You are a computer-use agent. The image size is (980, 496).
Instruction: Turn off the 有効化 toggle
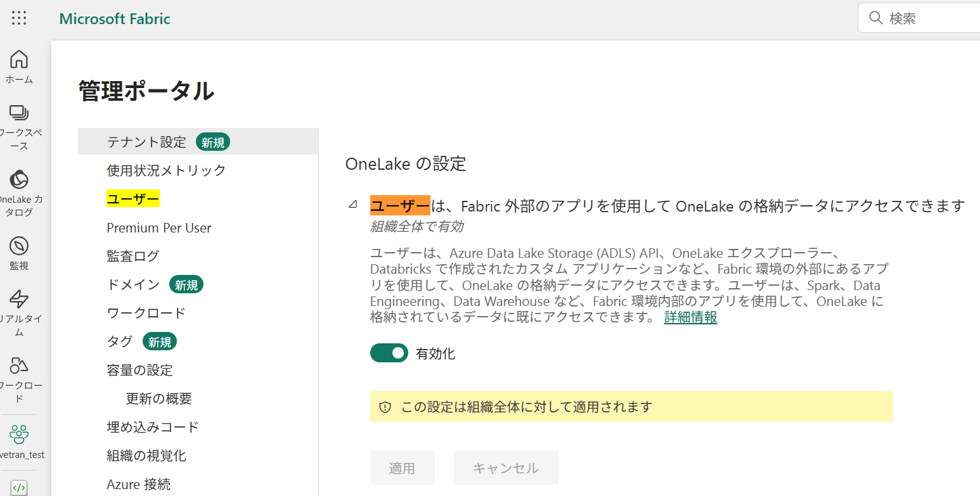389,353
